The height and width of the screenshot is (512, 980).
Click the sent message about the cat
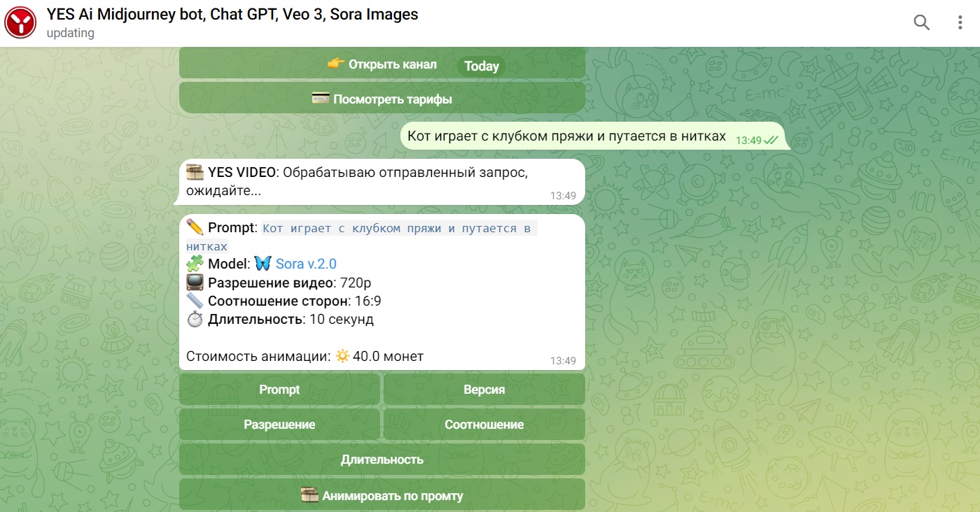pos(566,136)
